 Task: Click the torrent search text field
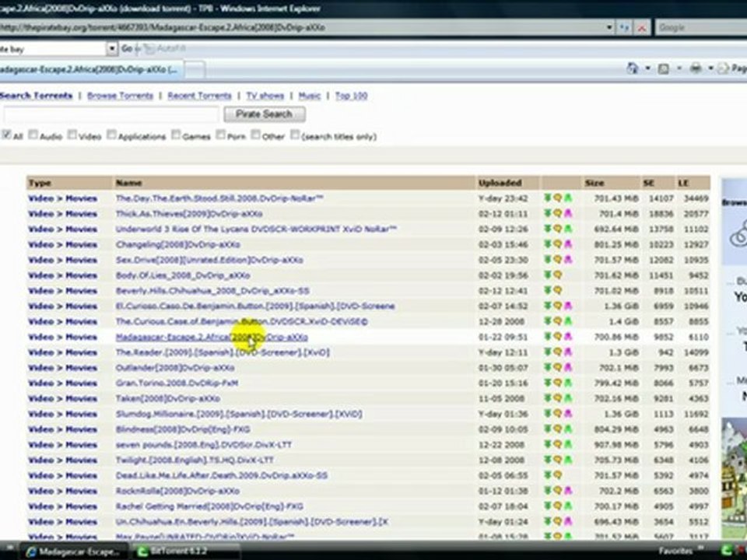111,115
